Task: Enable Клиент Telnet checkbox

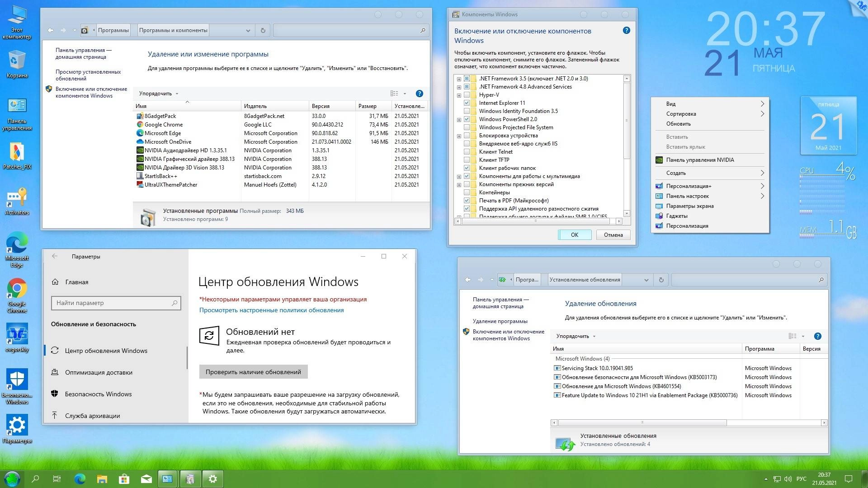Action: (x=467, y=152)
